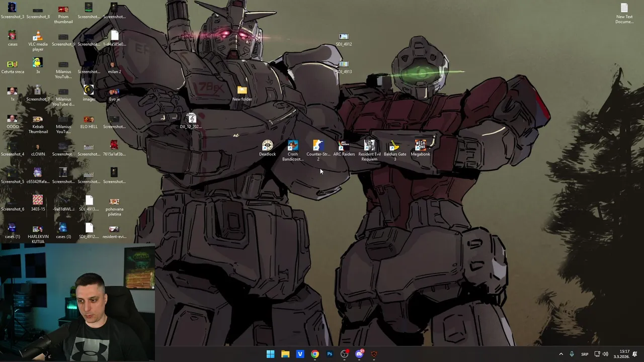Select the HARLEKVIN KUTIJA file
The height and width of the screenshot is (362, 644).
[x=38, y=234]
